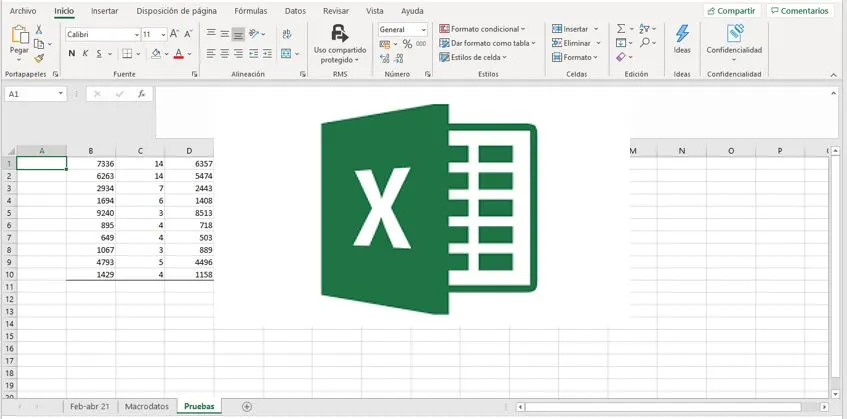Click the text orientation icon
The width and height of the screenshot is (847, 419).
click(254, 34)
